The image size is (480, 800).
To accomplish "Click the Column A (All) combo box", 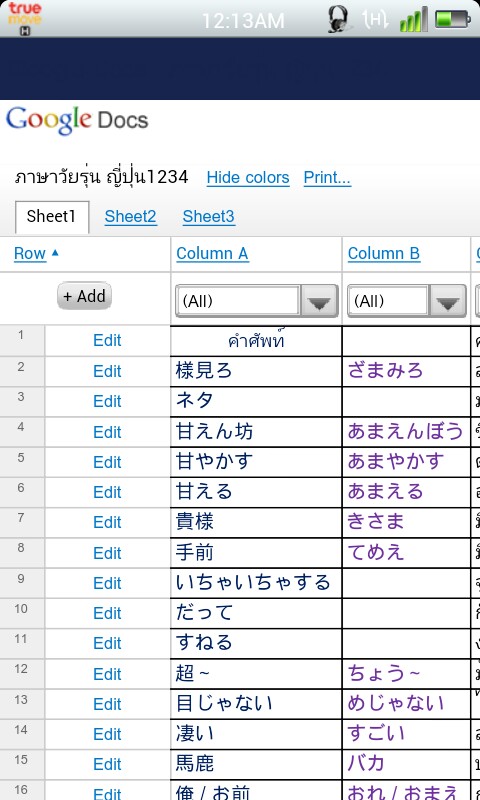I will [x=257, y=301].
